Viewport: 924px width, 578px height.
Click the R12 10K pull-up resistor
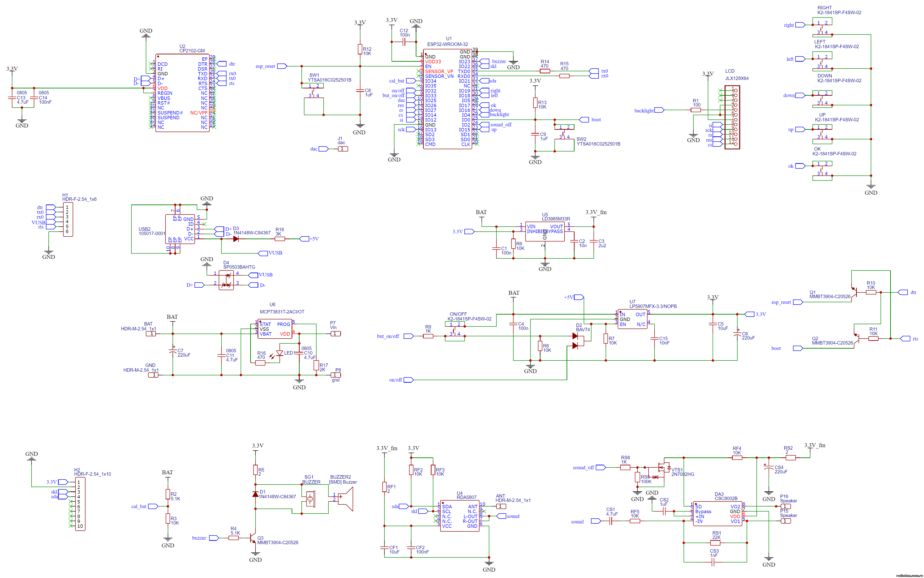[360, 49]
